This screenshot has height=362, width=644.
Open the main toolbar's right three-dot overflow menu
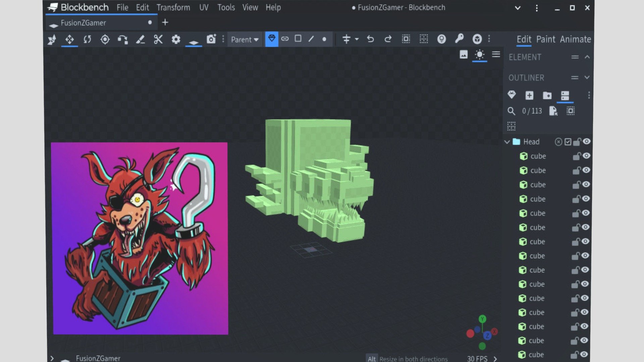[x=489, y=39]
